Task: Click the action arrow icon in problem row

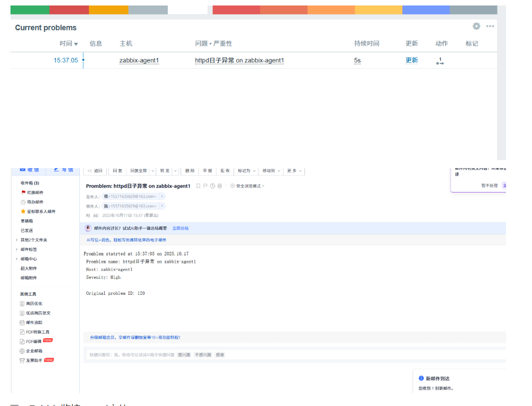Action: [x=440, y=61]
